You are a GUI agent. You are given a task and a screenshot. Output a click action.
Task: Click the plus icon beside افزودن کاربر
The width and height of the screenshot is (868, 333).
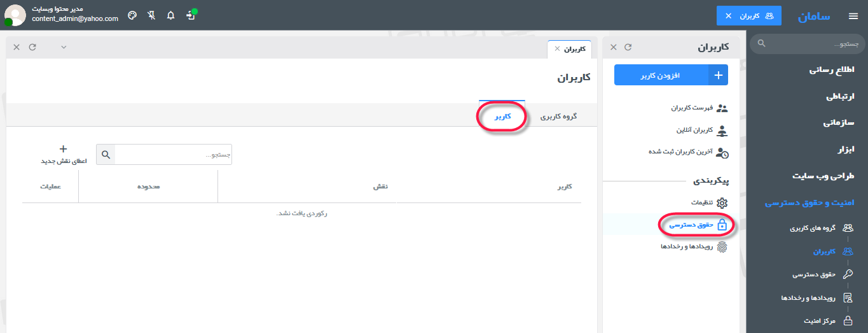(x=719, y=75)
